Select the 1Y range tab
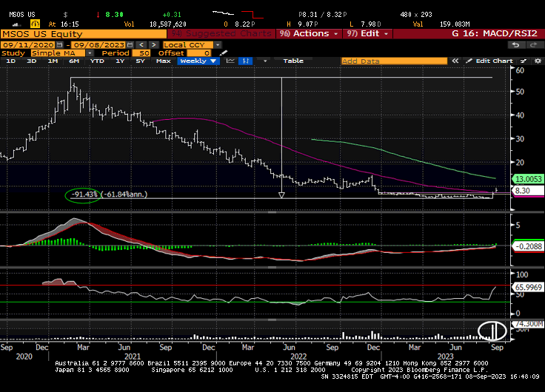This screenshot has width=545, height=392. tap(120, 61)
